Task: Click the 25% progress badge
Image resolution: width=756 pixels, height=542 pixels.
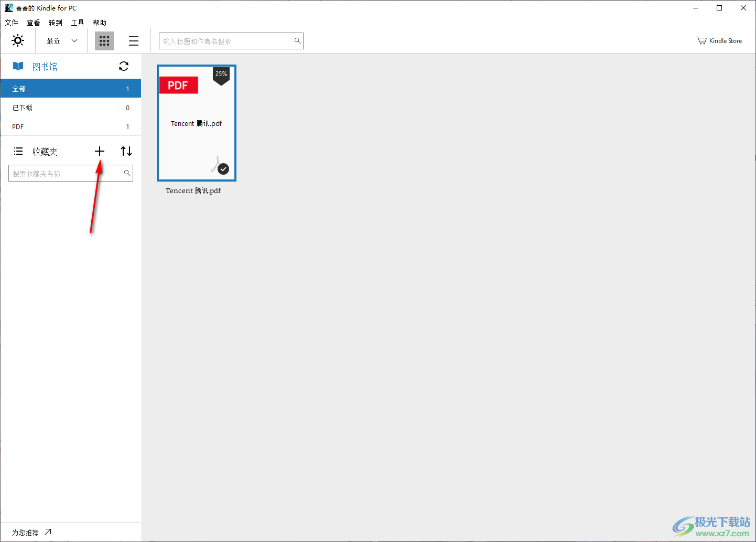Action: pyautogui.click(x=221, y=75)
